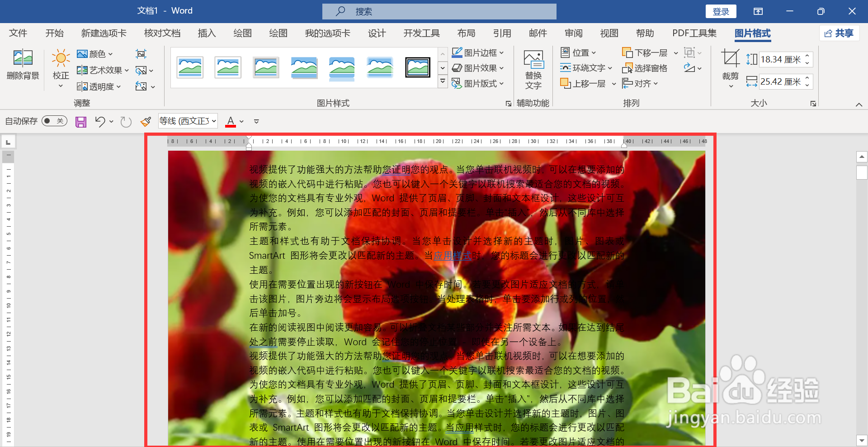The image size is (868, 447).
Task: Click the picture styles gallery down arrow
Action: click(443, 68)
